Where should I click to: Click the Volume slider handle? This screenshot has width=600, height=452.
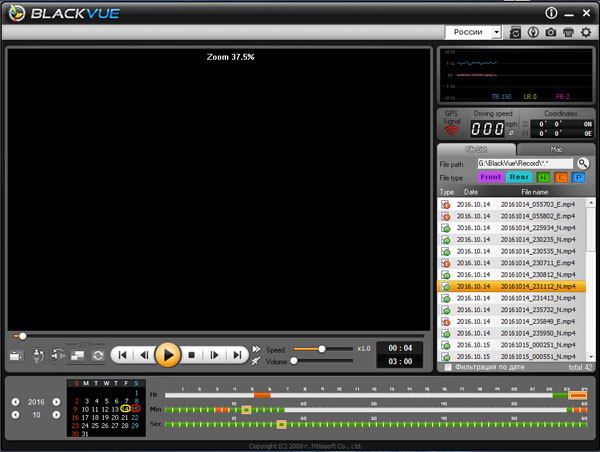(294, 361)
